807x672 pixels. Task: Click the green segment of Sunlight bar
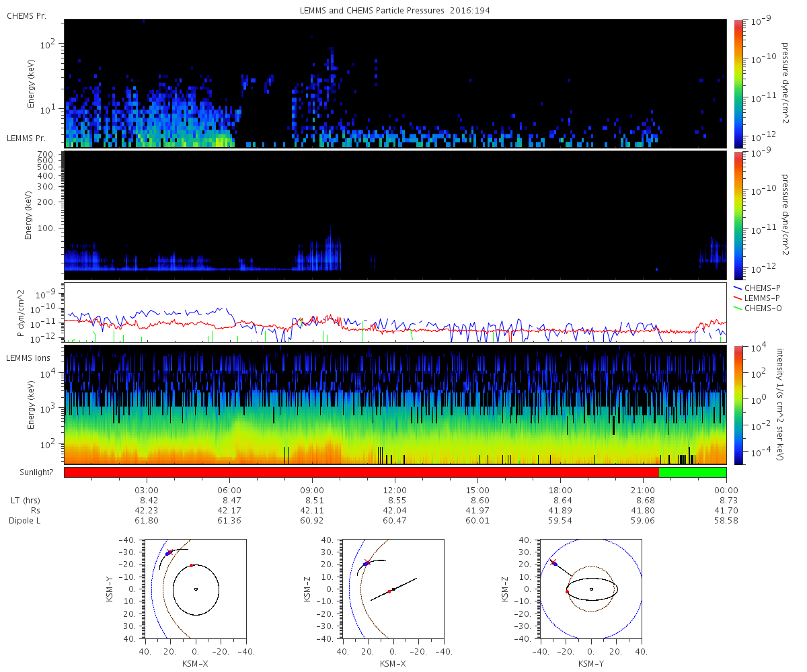[x=693, y=472]
